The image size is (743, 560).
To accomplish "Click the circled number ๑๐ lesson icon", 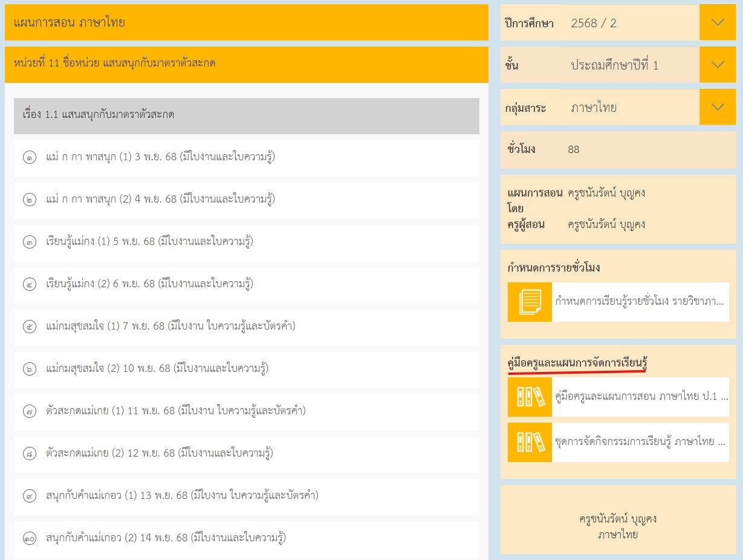I will pos(30,538).
